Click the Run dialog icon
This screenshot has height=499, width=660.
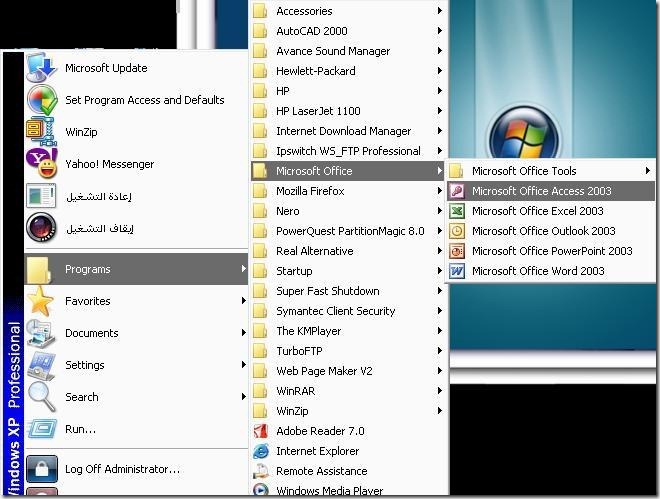pyautogui.click(x=41, y=429)
